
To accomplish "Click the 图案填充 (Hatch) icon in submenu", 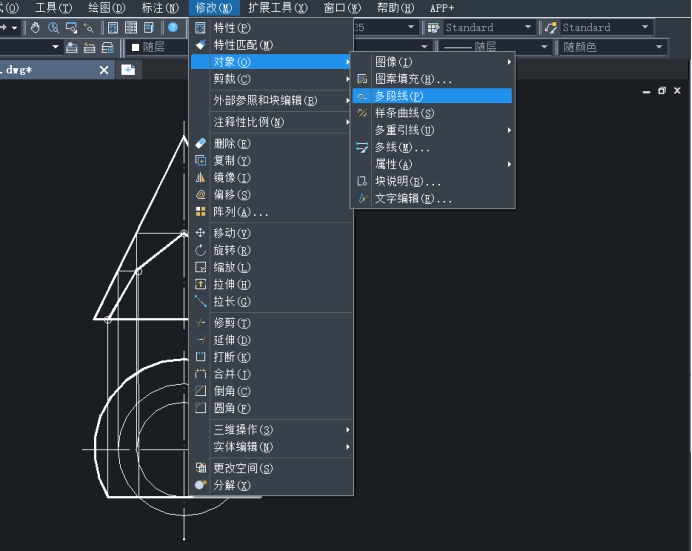I will click(362, 79).
